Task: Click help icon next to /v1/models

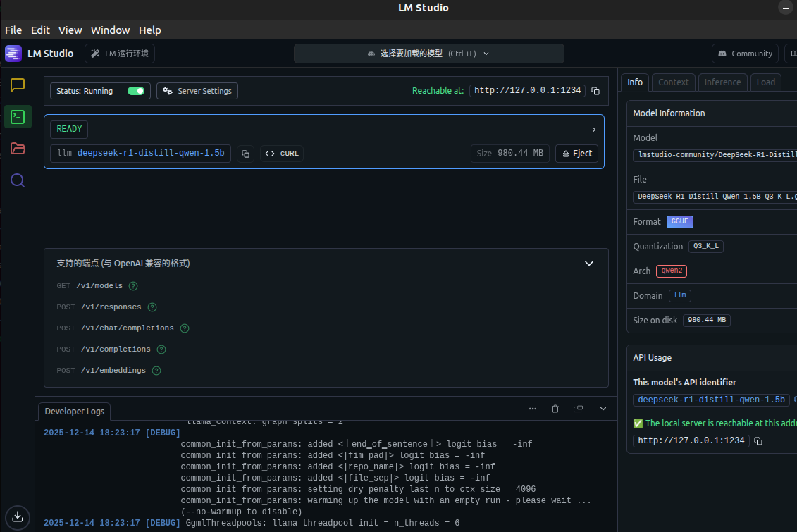Action: coord(133,286)
